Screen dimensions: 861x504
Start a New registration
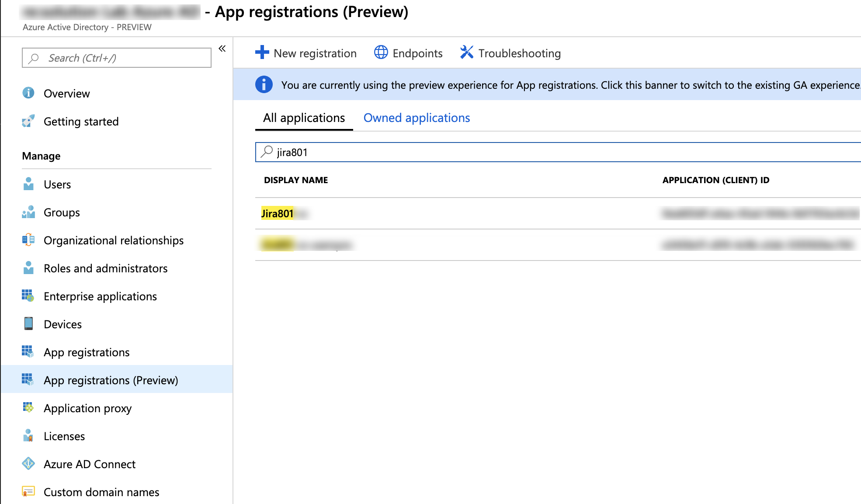click(x=306, y=53)
